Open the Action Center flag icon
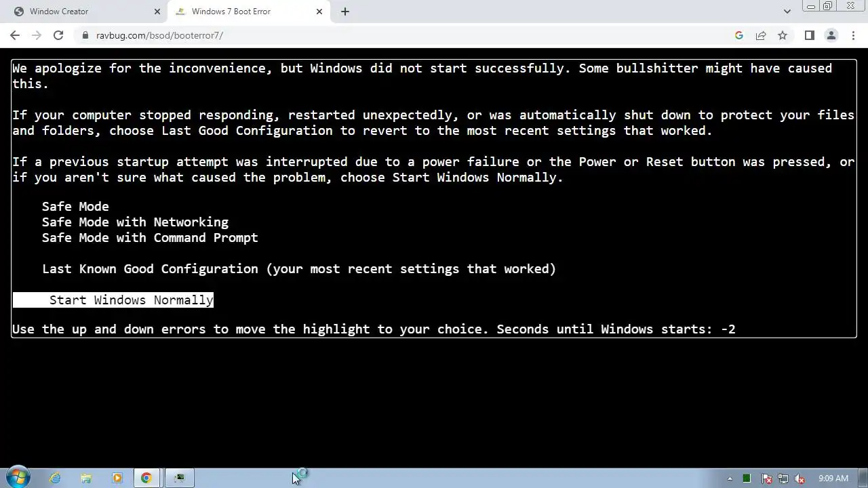The image size is (868, 488). tap(766, 479)
